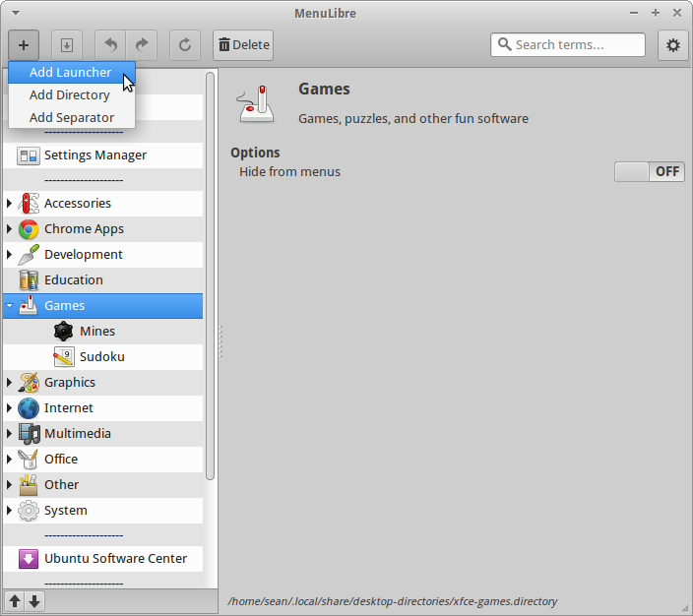Click the pane divider handle
Screen dimensions: 693x616
click(220, 341)
